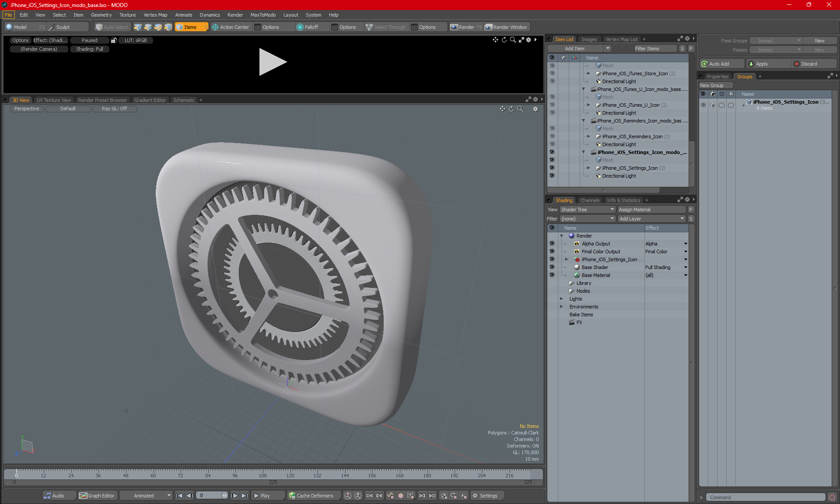Zoom render preview with magnifier icon
Viewport: 840px width, 504px height.
coord(513,40)
